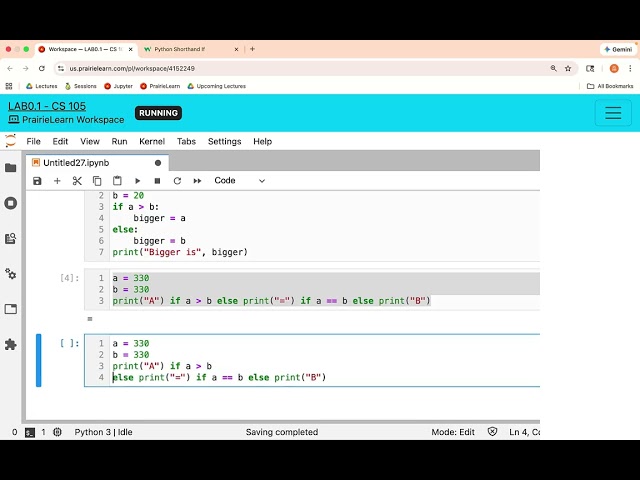Paste cell using the clipboard icon
Screen dimensions: 640x480
117,181
